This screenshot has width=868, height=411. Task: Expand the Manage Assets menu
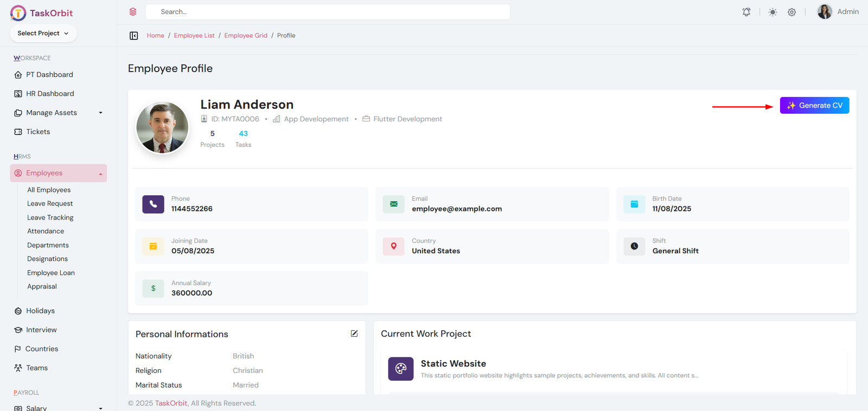100,113
